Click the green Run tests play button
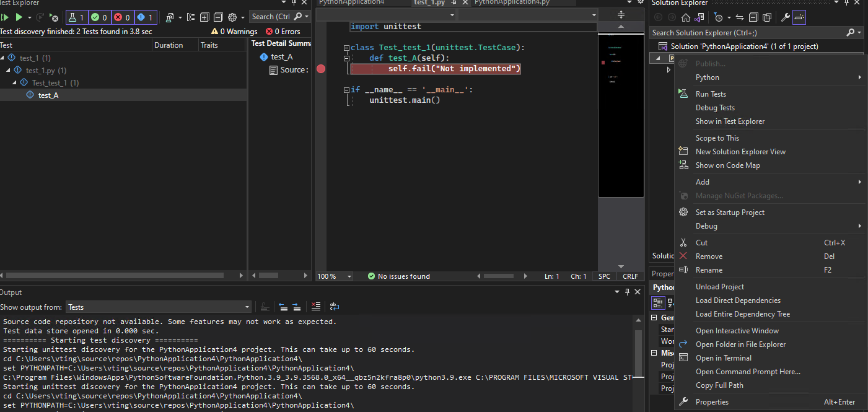 [19, 17]
